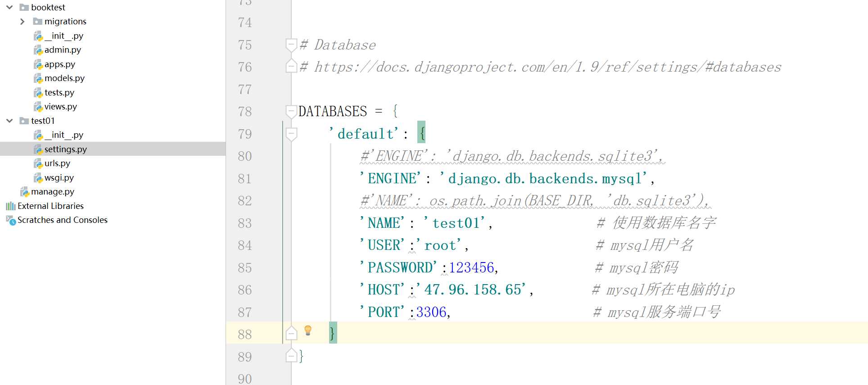Open __init__.py under test01
The image size is (868, 385).
(64, 135)
